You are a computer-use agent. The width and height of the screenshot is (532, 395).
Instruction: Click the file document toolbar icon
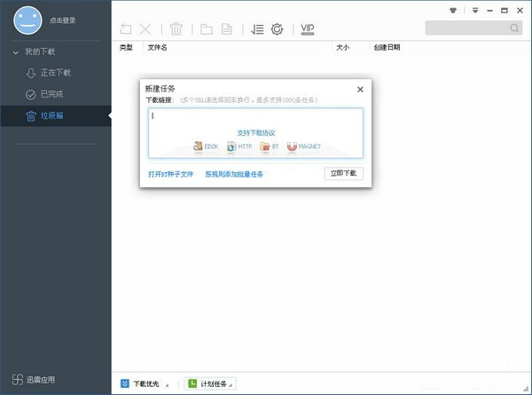pyautogui.click(x=227, y=29)
